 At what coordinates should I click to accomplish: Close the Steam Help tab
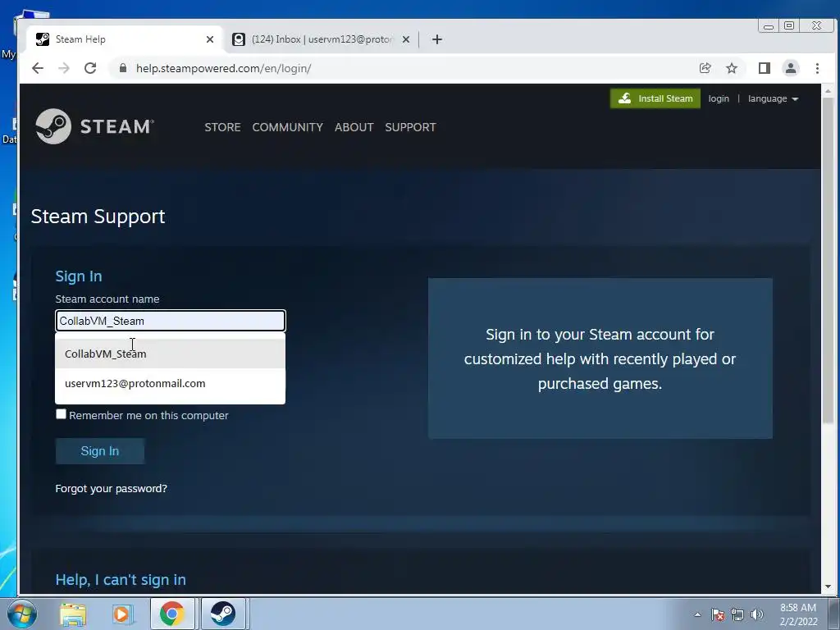[x=210, y=39]
